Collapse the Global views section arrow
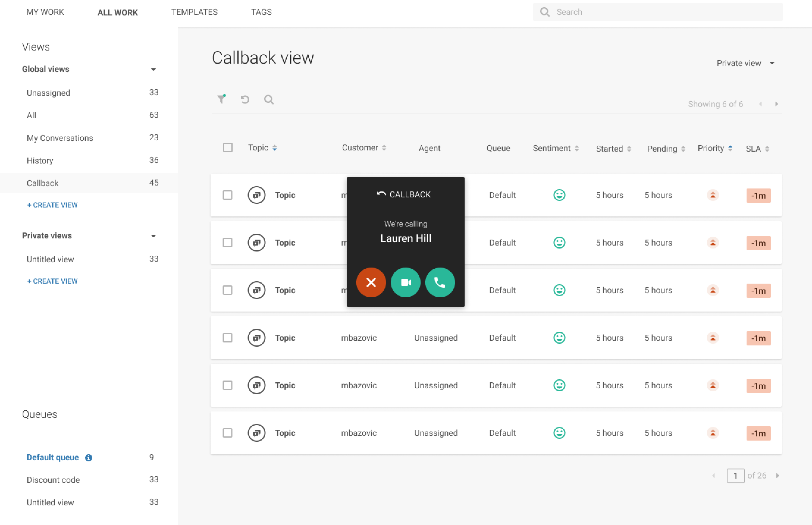This screenshot has height=525, width=812. 153,70
